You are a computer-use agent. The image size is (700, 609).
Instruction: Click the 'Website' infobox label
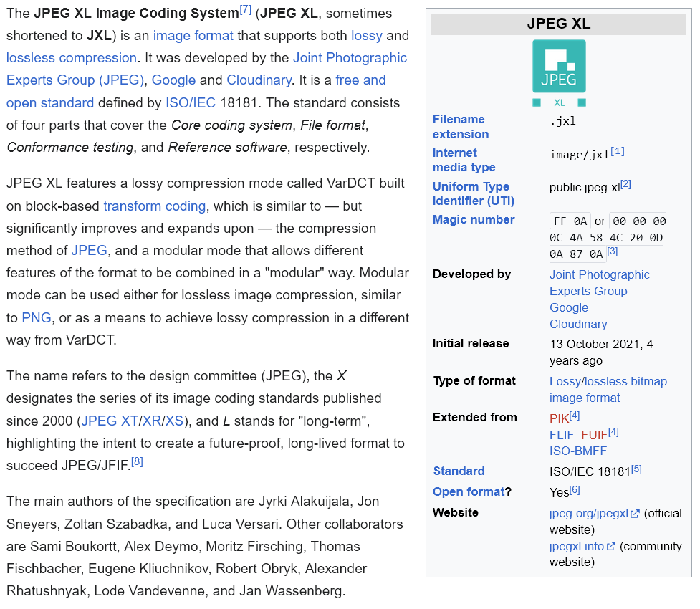(x=456, y=512)
